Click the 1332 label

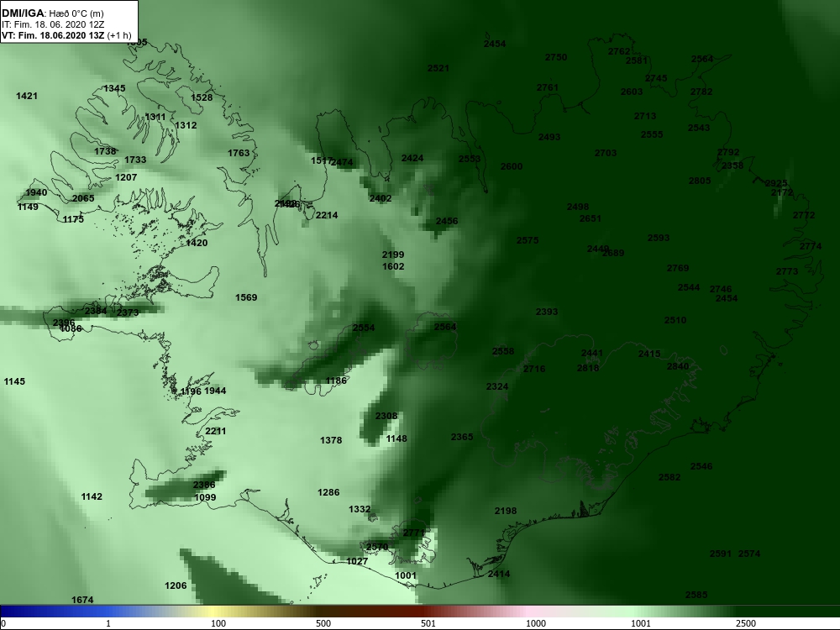click(360, 510)
